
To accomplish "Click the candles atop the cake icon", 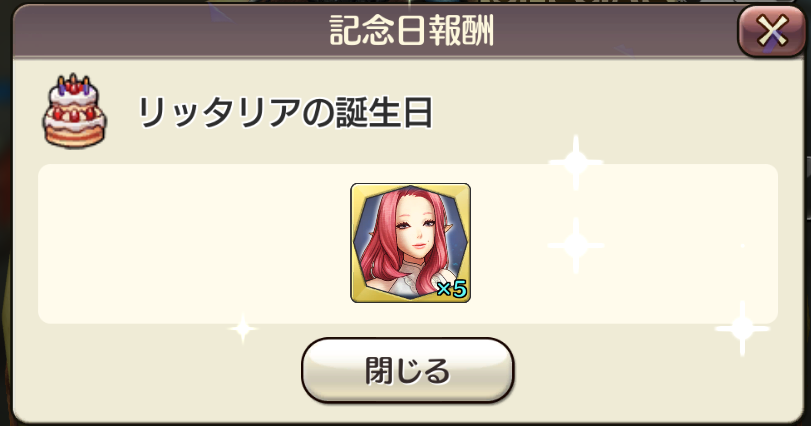I will point(73,84).
